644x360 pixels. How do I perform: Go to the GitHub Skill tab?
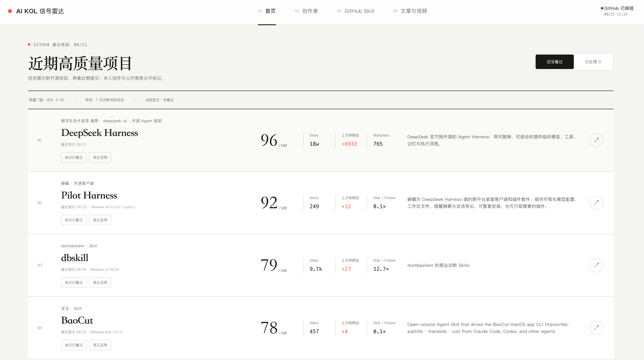click(x=355, y=11)
